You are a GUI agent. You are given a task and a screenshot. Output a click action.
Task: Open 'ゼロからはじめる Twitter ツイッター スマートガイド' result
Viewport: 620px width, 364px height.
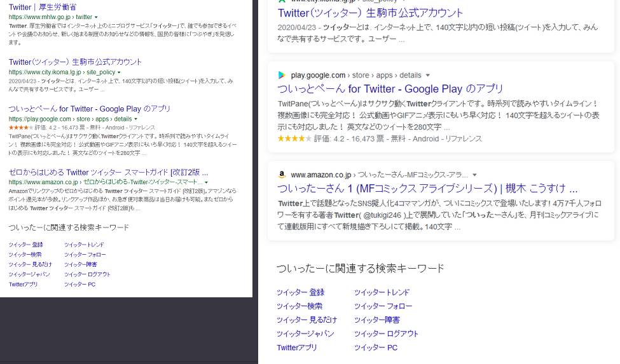pos(108,173)
